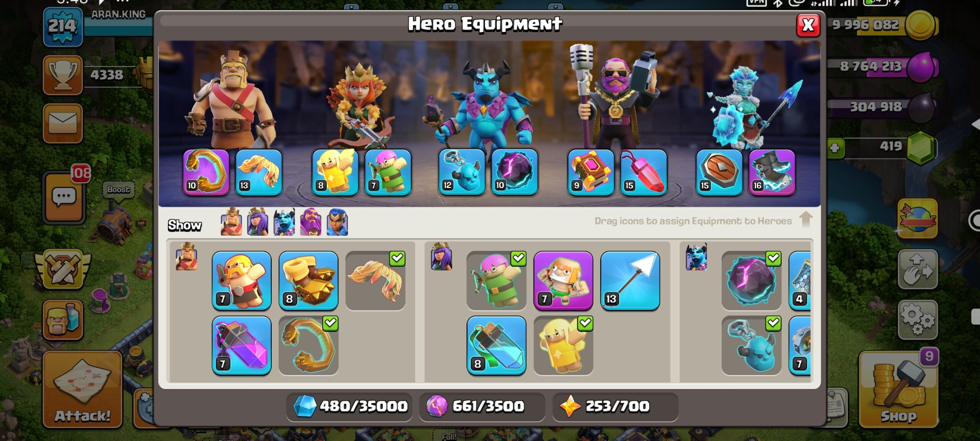Viewport: 980px width, 441px height.
Task: Open the equipped Eternal Tome slot
Action: pos(591,172)
